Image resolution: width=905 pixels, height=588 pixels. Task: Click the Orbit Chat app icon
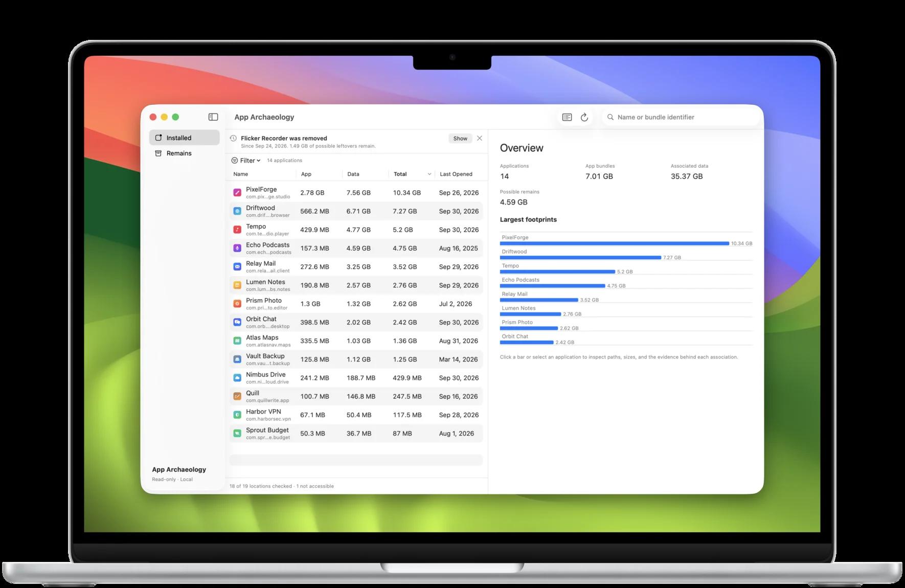pyautogui.click(x=237, y=322)
